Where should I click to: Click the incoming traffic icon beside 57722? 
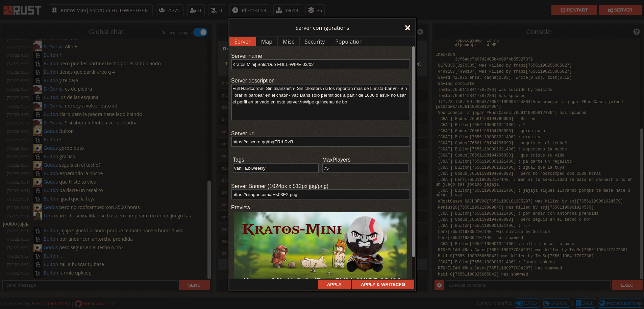519,303
